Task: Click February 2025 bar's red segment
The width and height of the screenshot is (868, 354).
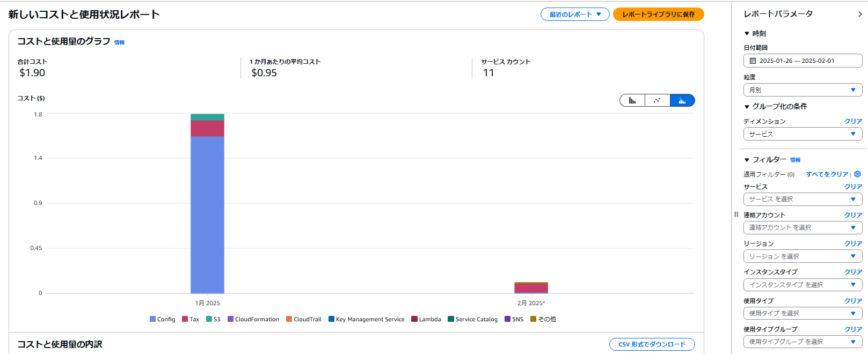Action: pos(531,288)
